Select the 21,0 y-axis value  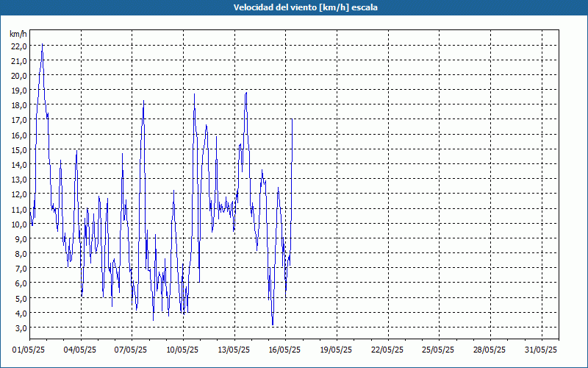click(19, 61)
